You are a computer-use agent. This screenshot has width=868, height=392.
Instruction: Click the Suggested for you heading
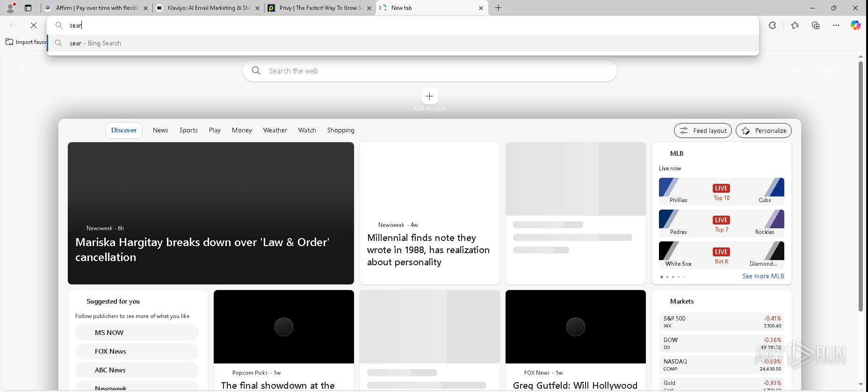coord(113,301)
